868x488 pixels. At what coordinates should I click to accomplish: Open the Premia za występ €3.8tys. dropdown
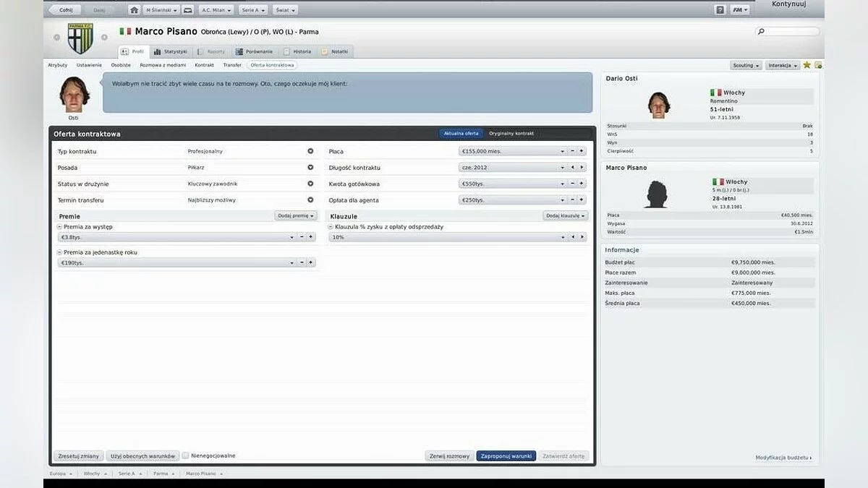(x=177, y=237)
